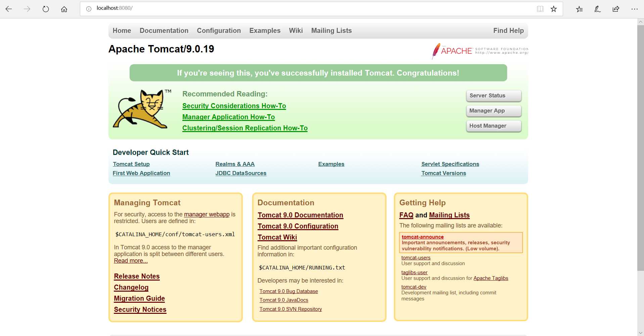Open the Home nav item
The width and height of the screenshot is (644, 336).
pyautogui.click(x=122, y=31)
